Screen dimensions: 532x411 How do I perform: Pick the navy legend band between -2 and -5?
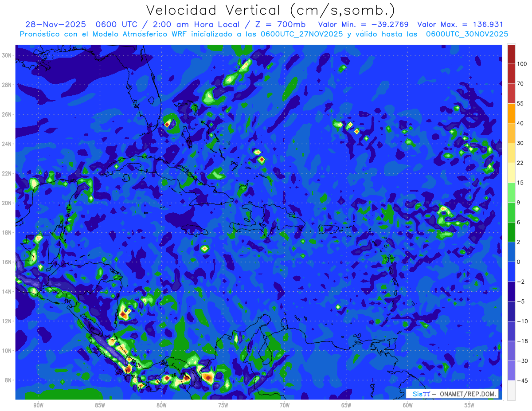pos(511,291)
